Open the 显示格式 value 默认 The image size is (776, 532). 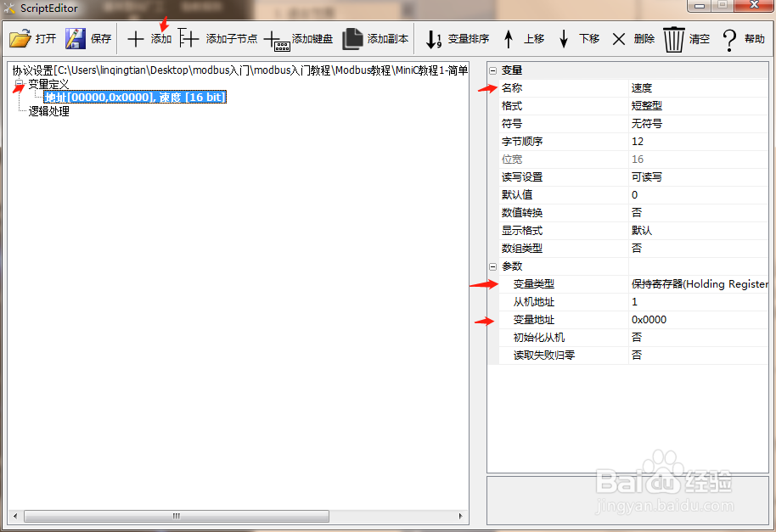(698, 231)
